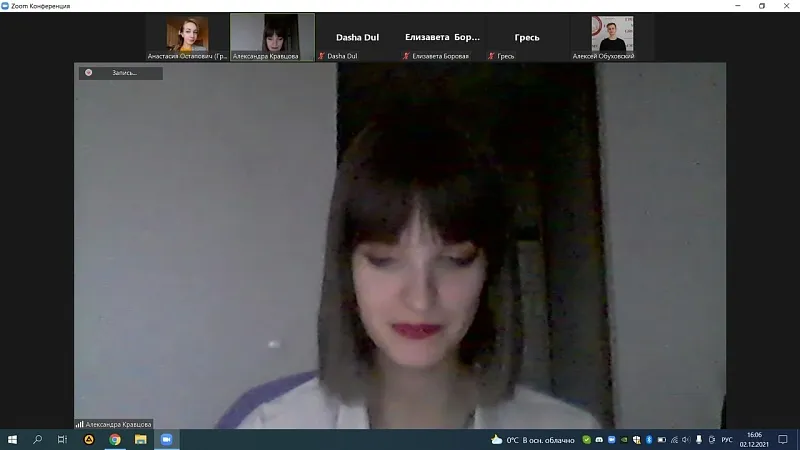Click muted microphone icon beside Елизавета Боровая
The image size is (800, 450).
click(x=406, y=56)
